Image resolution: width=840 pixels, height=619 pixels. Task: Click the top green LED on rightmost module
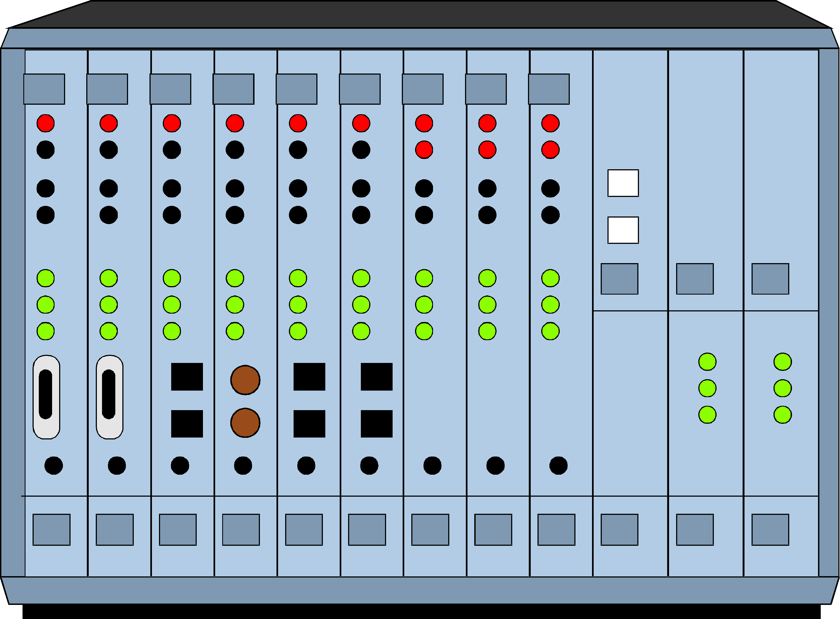click(x=783, y=362)
